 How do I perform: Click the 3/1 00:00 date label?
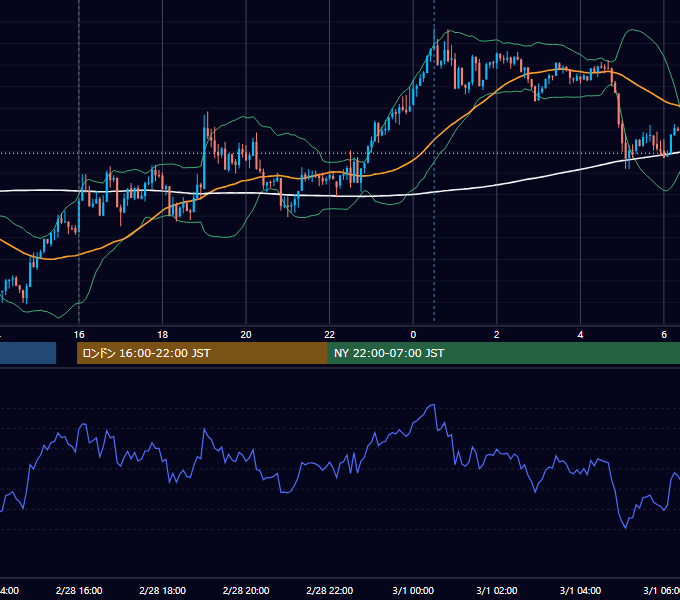413,590
